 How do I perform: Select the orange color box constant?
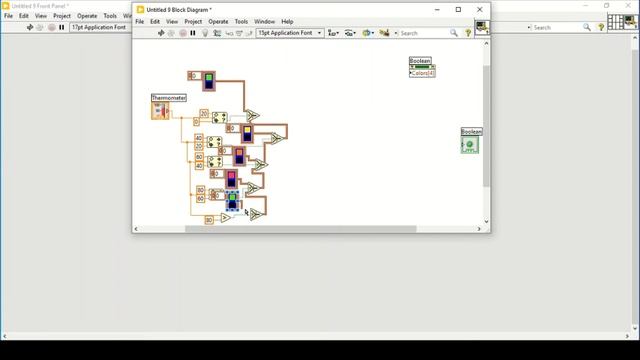tap(239, 156)
